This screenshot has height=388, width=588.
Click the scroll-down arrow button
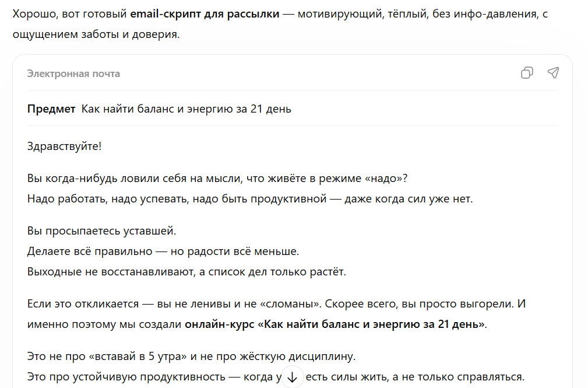pyautogui.click(x=293, y=377)
